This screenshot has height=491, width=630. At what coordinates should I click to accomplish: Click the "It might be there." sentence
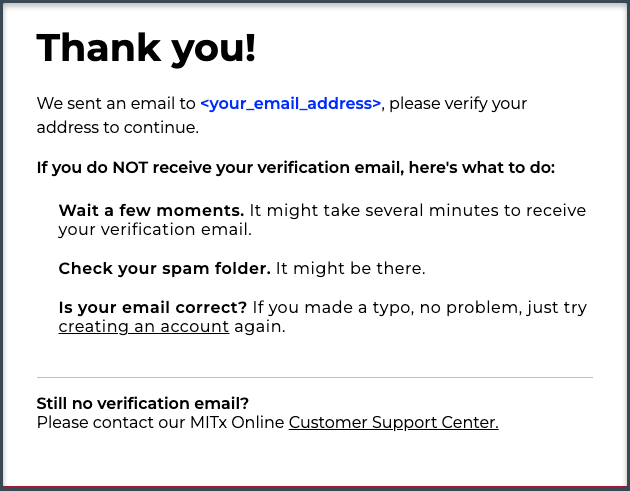pos(350,268)
